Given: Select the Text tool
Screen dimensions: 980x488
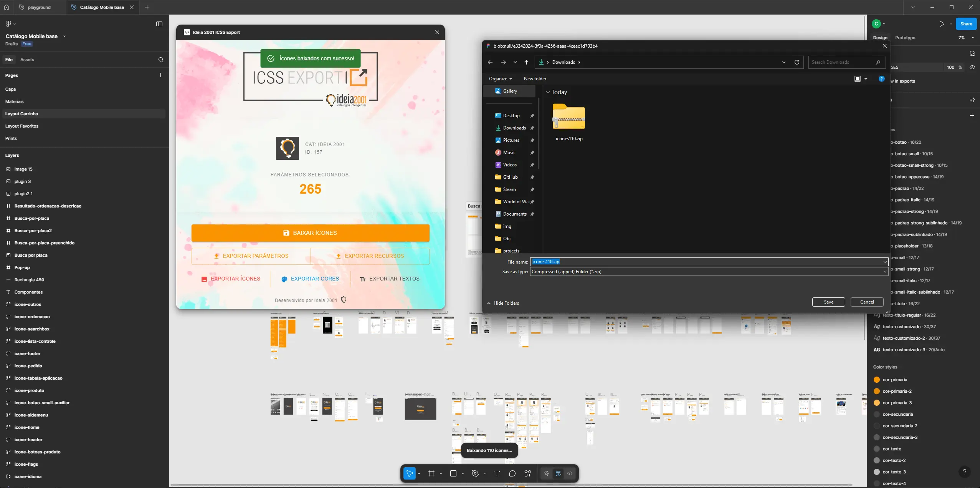Looking at the screenshot, I should [x=497, y=473].
